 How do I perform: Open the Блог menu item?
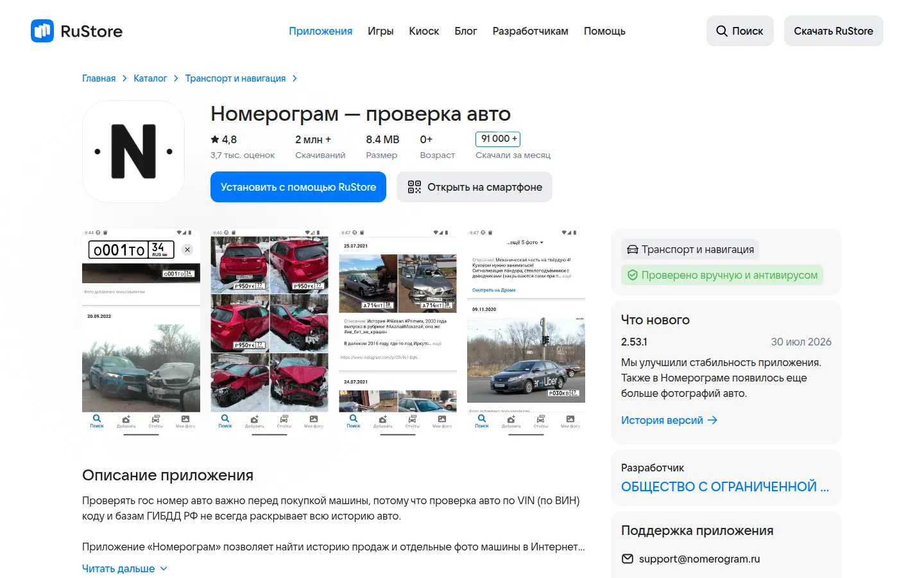466,31
